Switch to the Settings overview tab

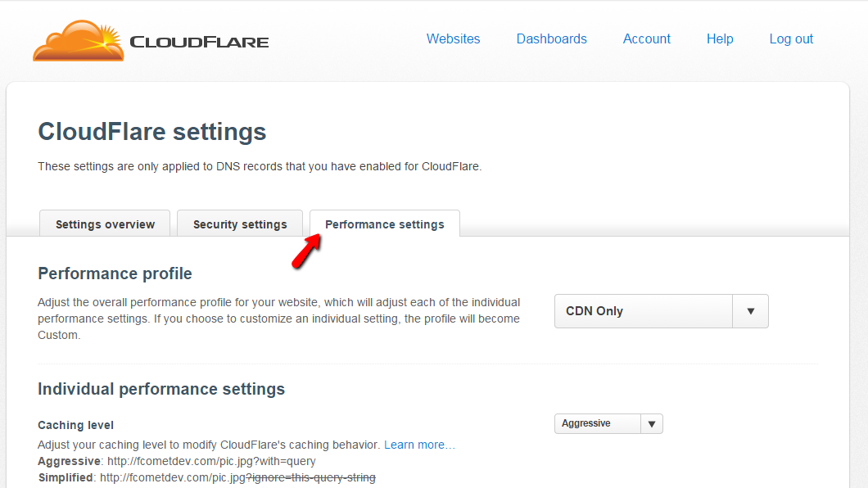(105, 224)
